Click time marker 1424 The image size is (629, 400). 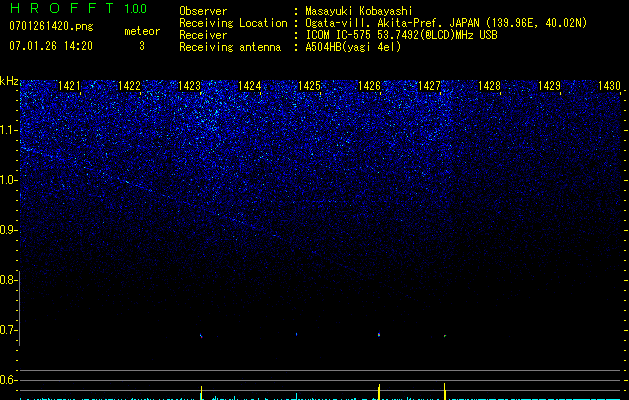coord(250,86)
